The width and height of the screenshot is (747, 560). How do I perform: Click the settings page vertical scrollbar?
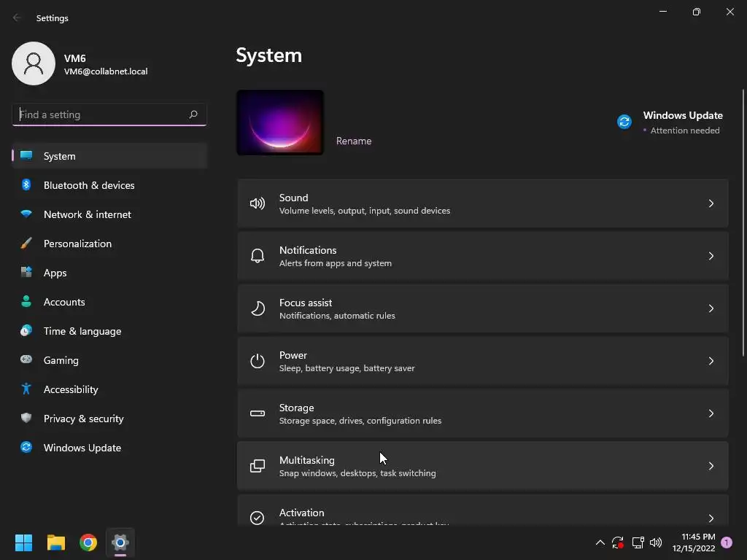[x=743, y=222]
